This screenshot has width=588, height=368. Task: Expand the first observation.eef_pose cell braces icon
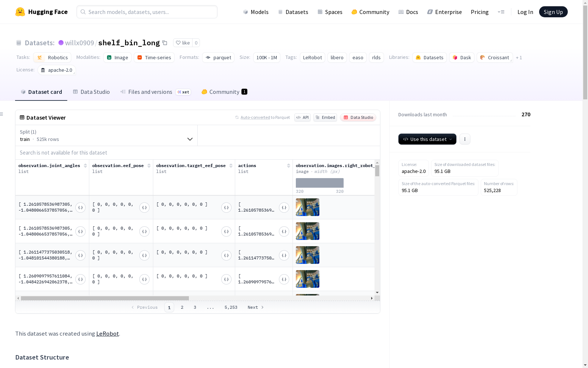[x=144, y=208]
